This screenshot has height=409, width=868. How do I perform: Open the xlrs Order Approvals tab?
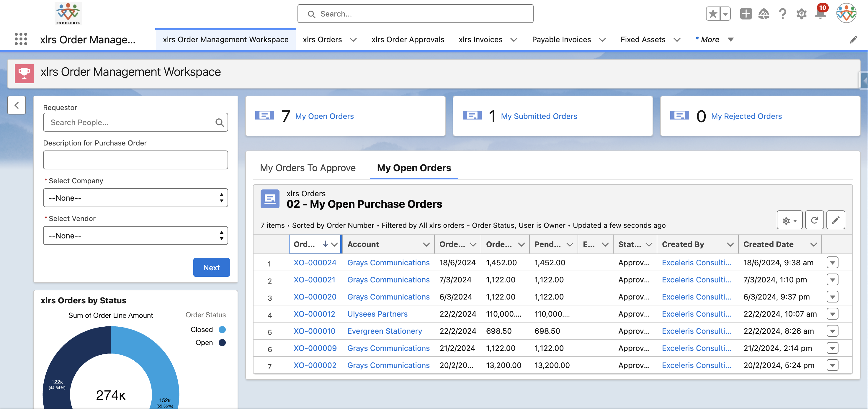408,40
